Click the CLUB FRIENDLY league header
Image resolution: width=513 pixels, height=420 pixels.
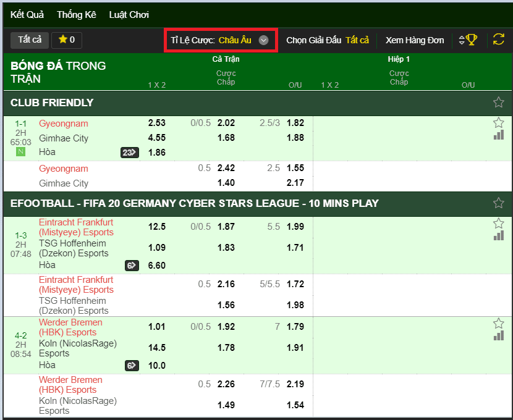click(258, 103)
